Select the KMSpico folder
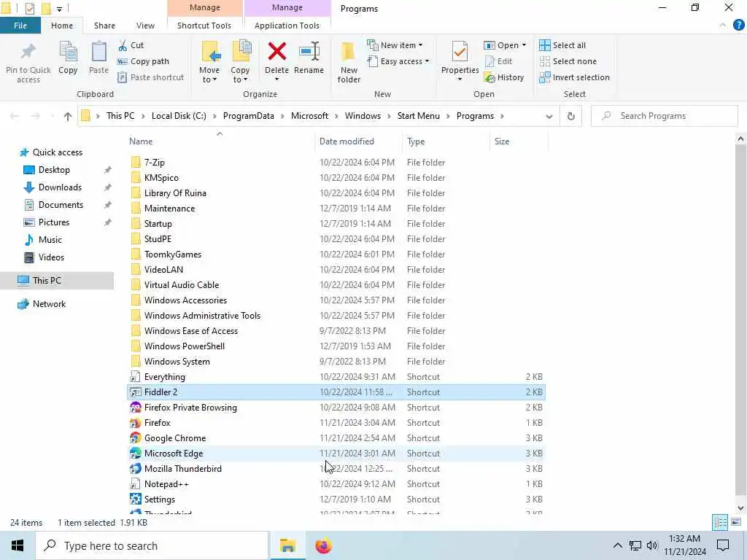This screenshot has width=747, height=560. click(336, 178)
